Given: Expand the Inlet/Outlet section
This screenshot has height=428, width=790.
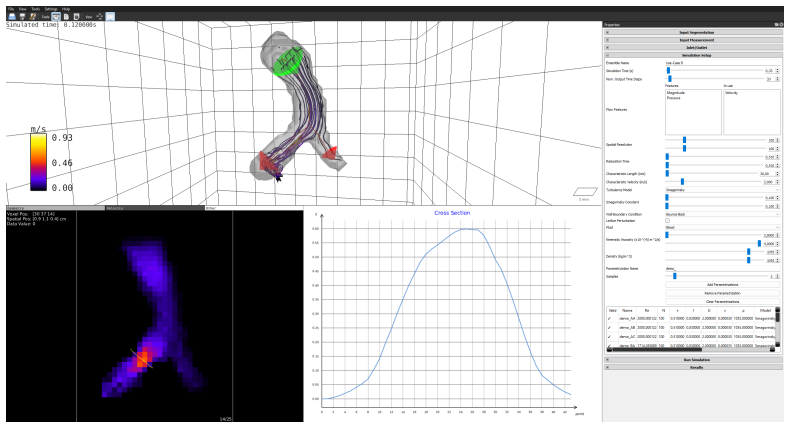Looking at the screenshot, I should [693, 47].
